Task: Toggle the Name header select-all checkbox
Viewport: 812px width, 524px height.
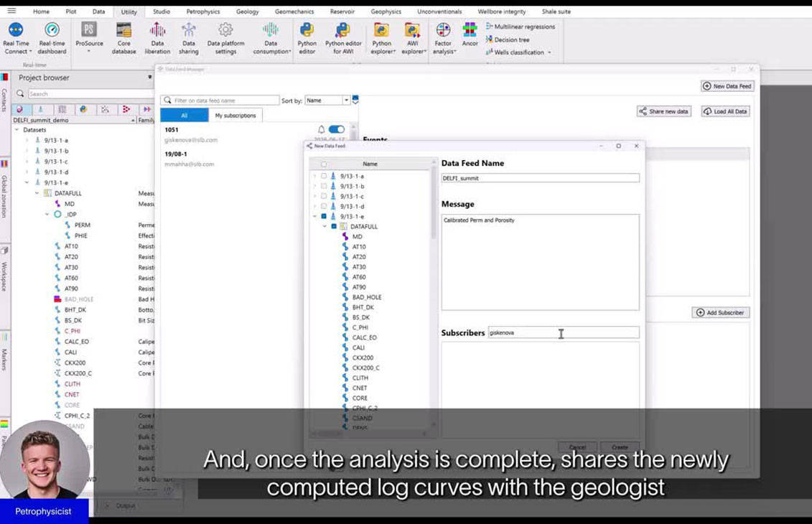Action: (x=324, y=164)
